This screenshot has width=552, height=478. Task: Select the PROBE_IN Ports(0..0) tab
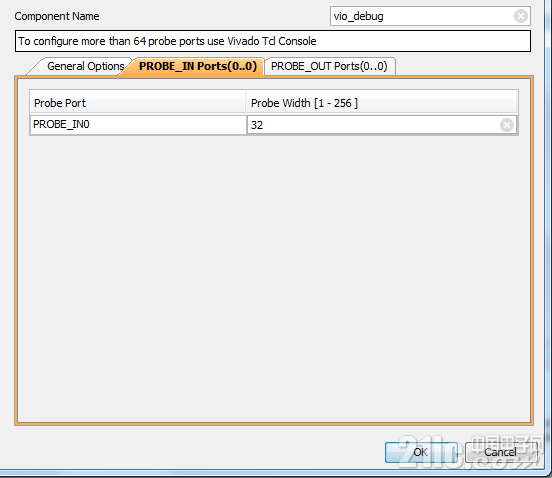click(x=198, y=66)
